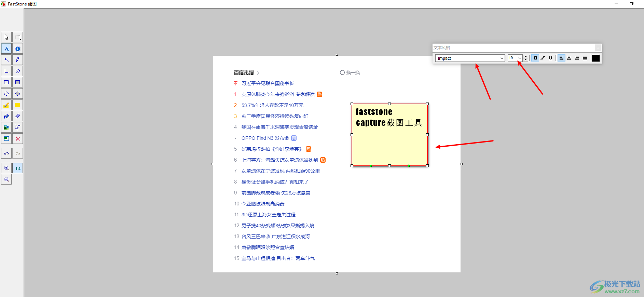Center align text in style panel
The image size is (644, 297).
click(569, 58)
